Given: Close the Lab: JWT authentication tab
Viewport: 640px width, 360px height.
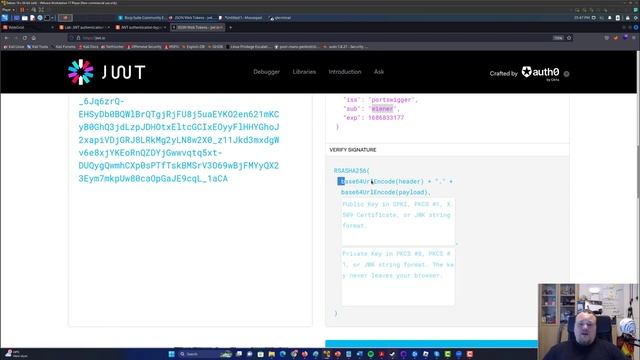Looking at the screenshot, I should pyautogui.click(x=109, y=27).
